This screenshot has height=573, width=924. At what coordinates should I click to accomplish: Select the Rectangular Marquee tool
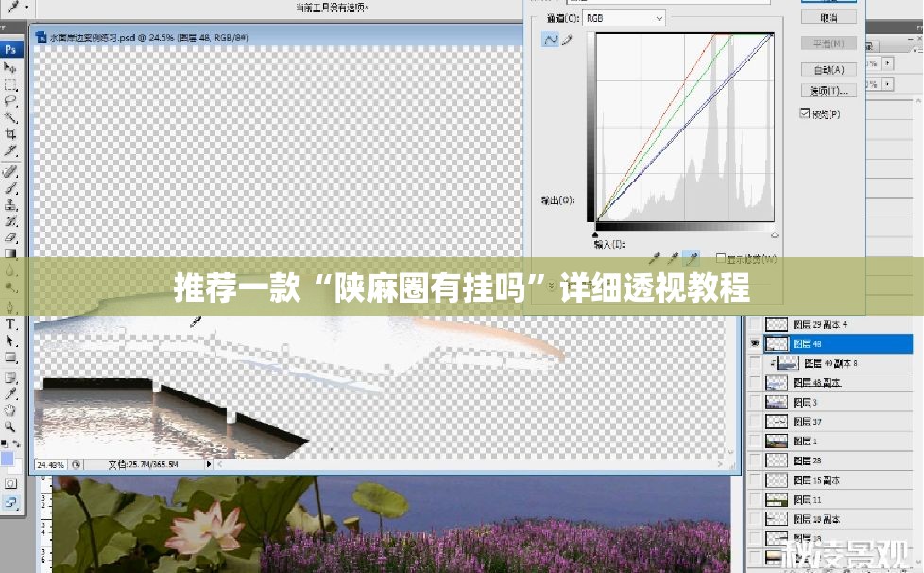point(10,85)
